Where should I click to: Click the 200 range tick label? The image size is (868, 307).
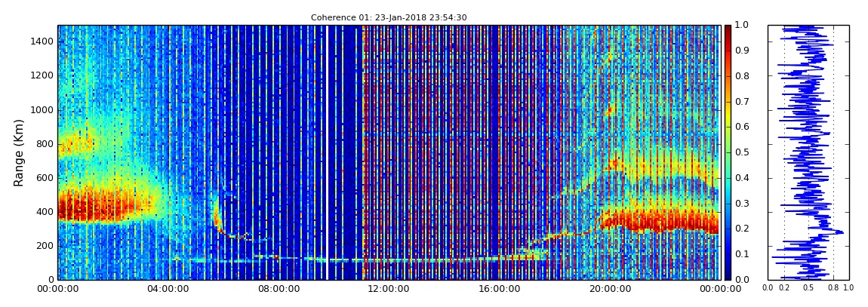tap(46, 246)
